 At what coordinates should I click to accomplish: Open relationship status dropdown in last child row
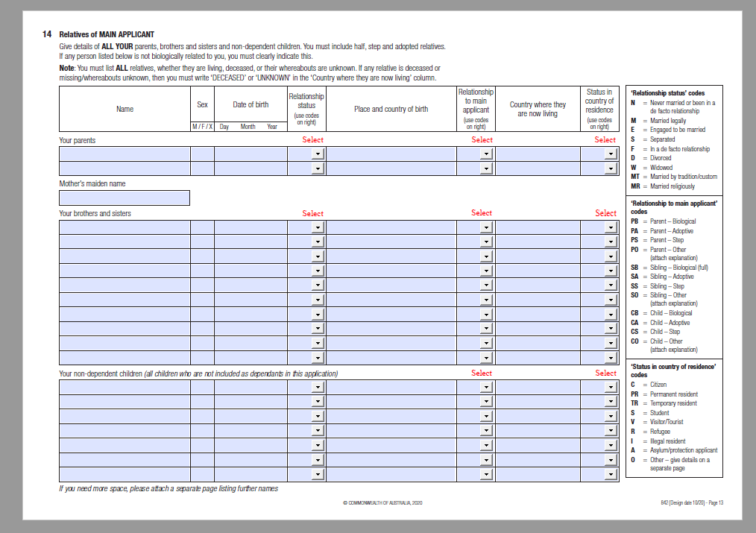tap(318, 474)
